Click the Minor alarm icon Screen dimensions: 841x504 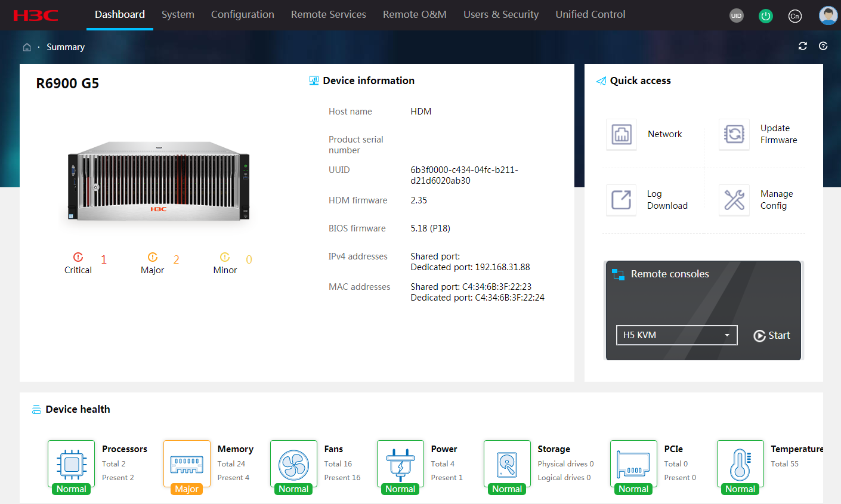click(x=225, y=257)
